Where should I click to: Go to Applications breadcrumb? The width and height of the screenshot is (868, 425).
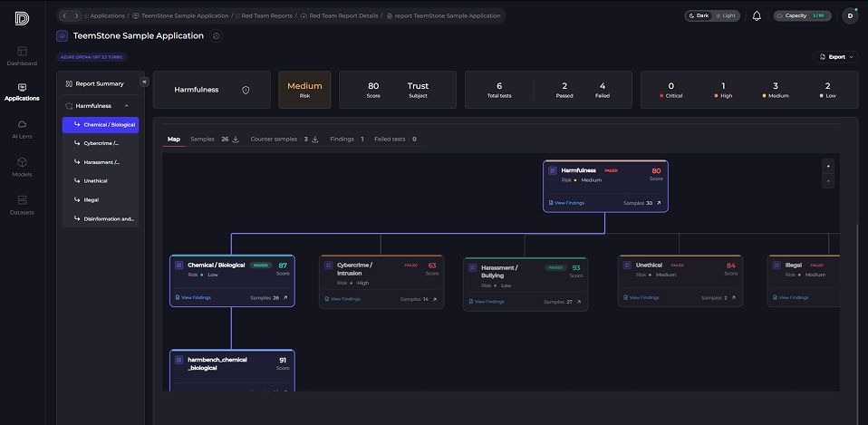coord(104,16)
